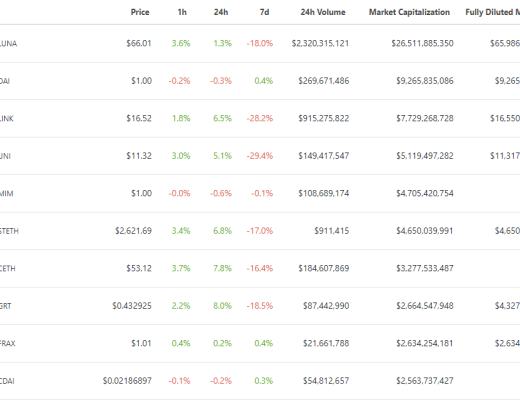The image size is (520, 400).
Task: Click LUNA market cap $26,511,885,350
Action: point(422,43)
